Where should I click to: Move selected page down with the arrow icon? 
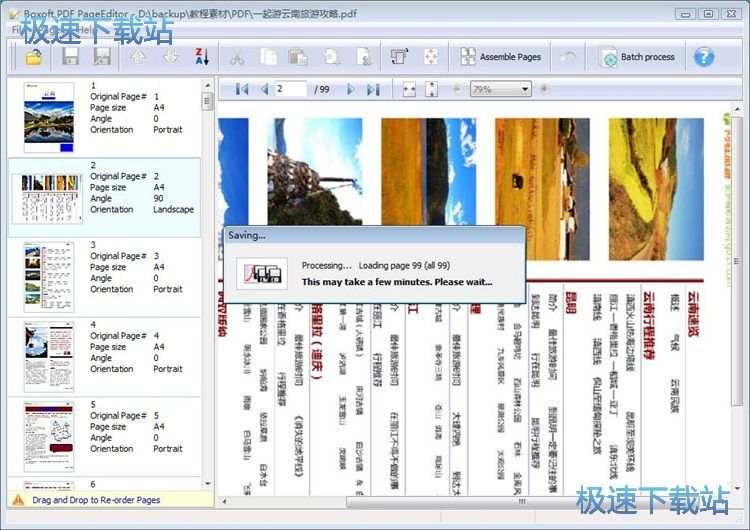click(171, 57)
